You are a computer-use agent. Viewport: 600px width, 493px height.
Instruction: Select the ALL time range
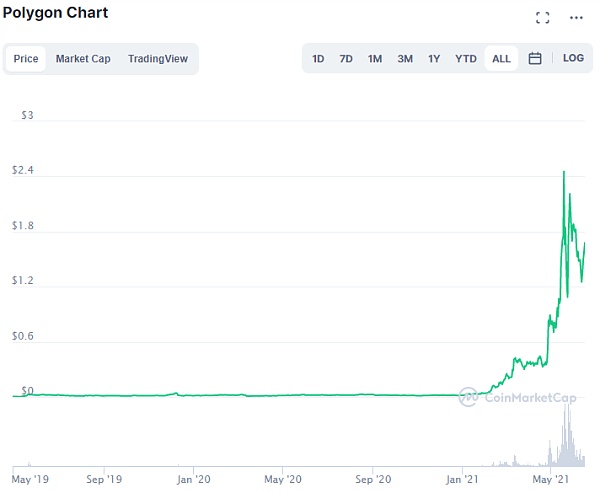coord(501,59)
